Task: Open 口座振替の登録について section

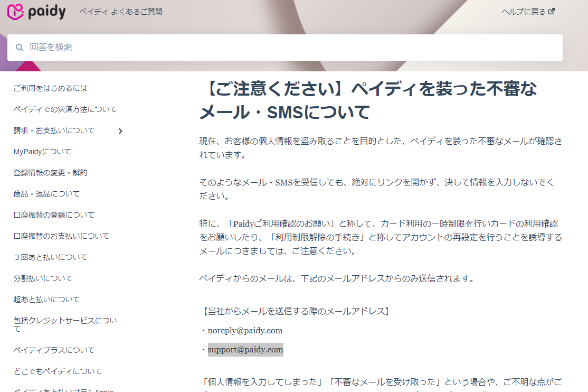Action: (x=54, y=215)
